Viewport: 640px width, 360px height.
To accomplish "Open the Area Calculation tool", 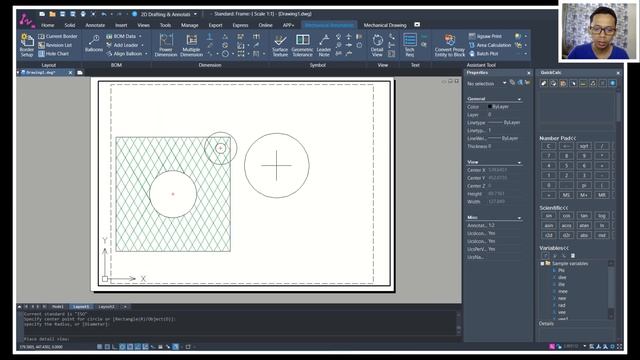I will pos(490,45).
